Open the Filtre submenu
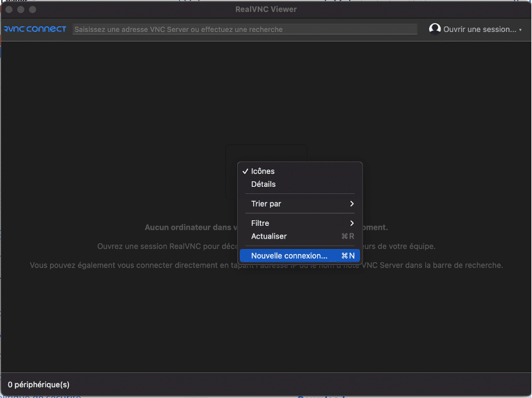The width and height of the screenshot is (532, 398). [x=300, y=223]
